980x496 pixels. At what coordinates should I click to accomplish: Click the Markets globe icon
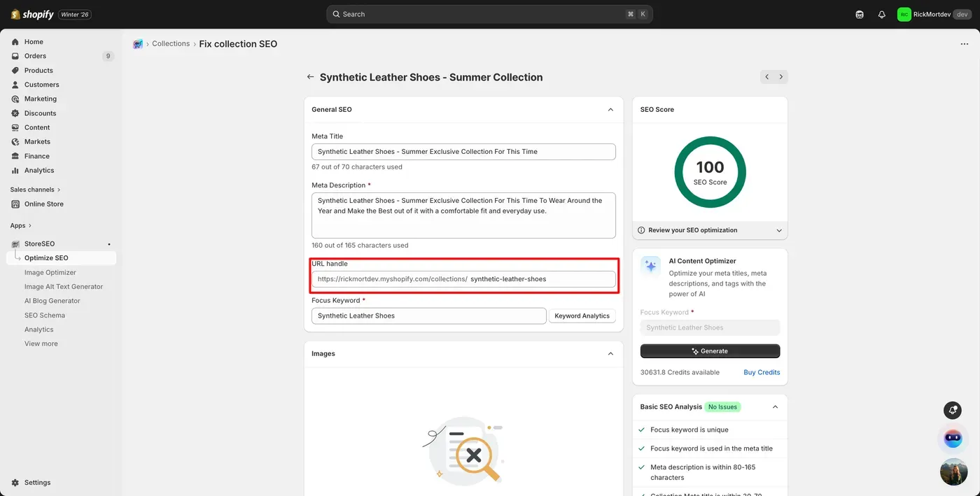tap(15, 142)
